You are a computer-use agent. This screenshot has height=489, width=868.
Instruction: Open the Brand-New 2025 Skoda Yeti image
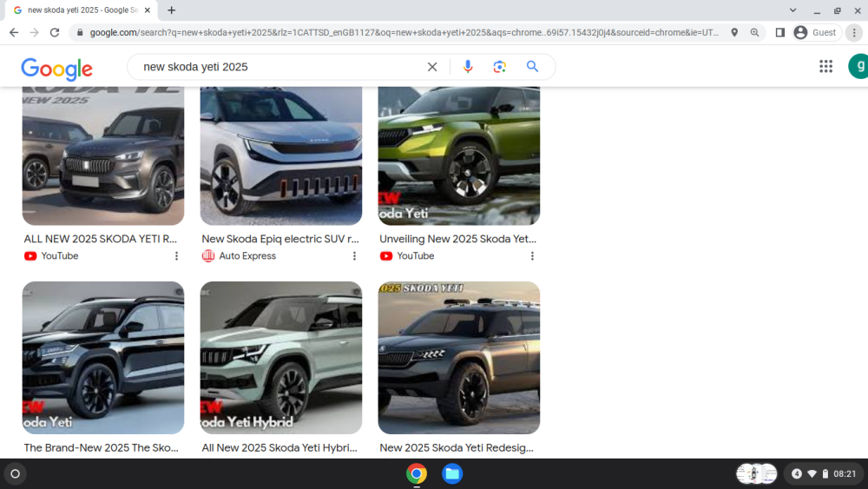(103, 358)
